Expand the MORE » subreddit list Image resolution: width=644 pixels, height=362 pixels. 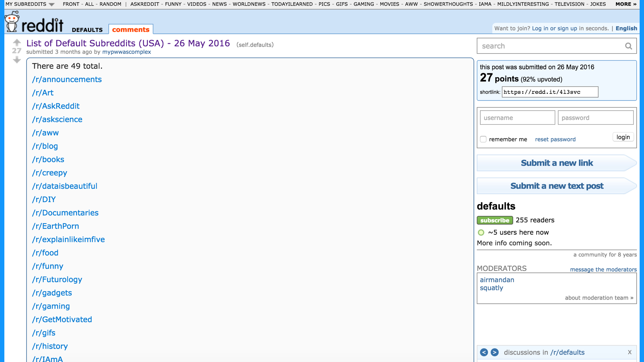pos(626,4)
